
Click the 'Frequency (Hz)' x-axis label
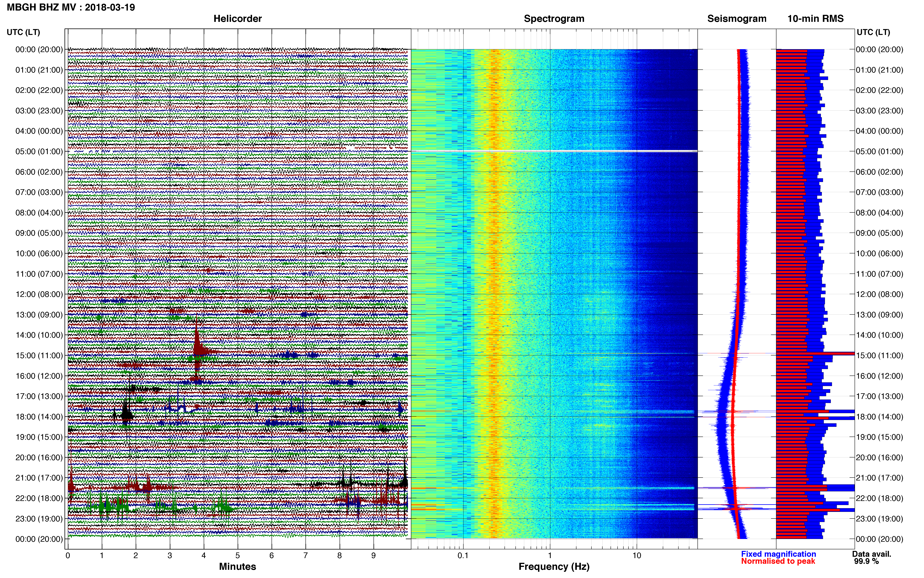[554, 566]
